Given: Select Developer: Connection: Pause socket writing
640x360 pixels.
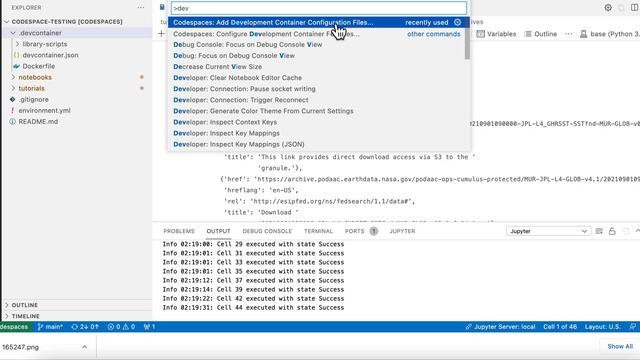Looking at the screenshot, I should click(x=316, y=89).
